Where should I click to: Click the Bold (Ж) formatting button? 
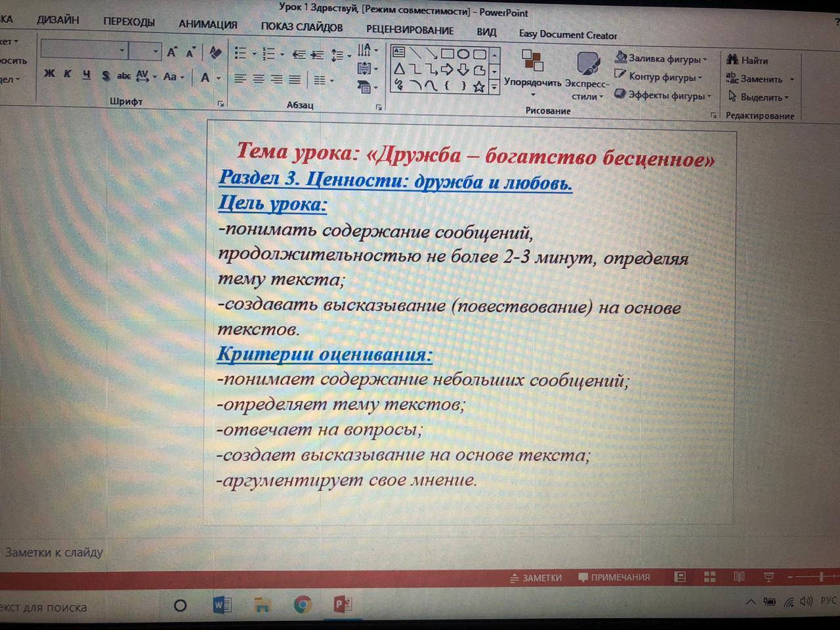coord(49,73)
